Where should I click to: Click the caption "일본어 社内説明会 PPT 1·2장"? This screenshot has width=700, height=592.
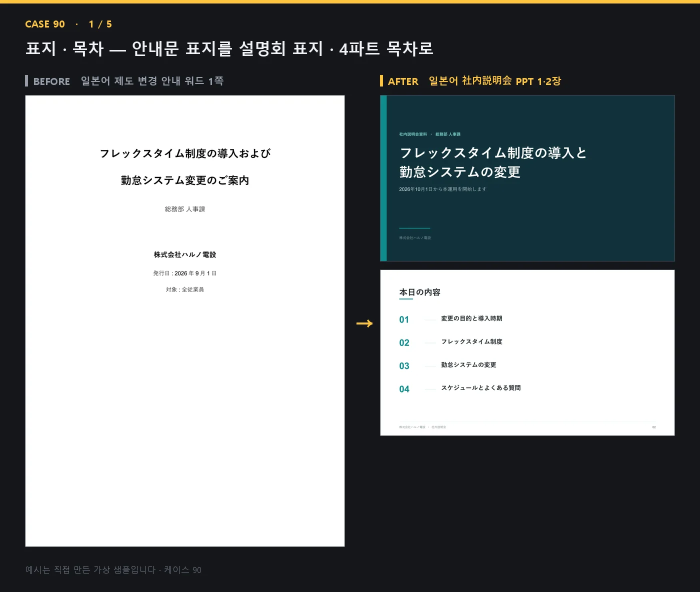point(495,81)
